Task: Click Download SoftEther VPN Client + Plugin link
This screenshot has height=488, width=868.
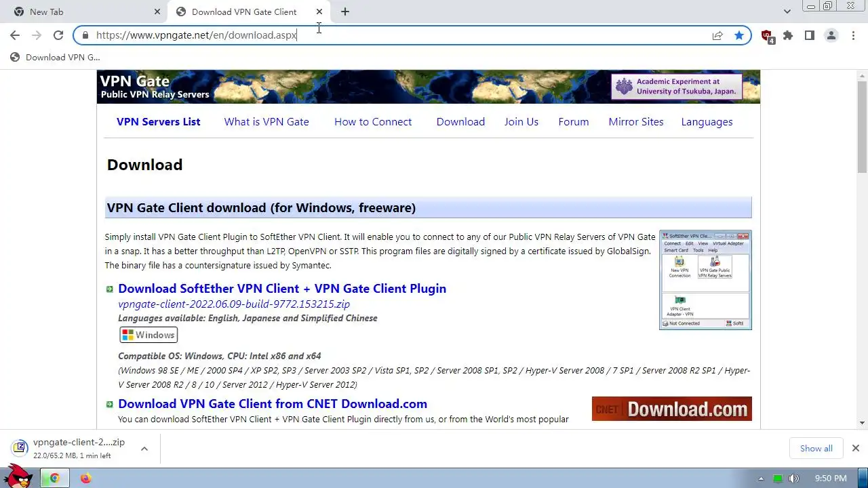Action: 282,289
